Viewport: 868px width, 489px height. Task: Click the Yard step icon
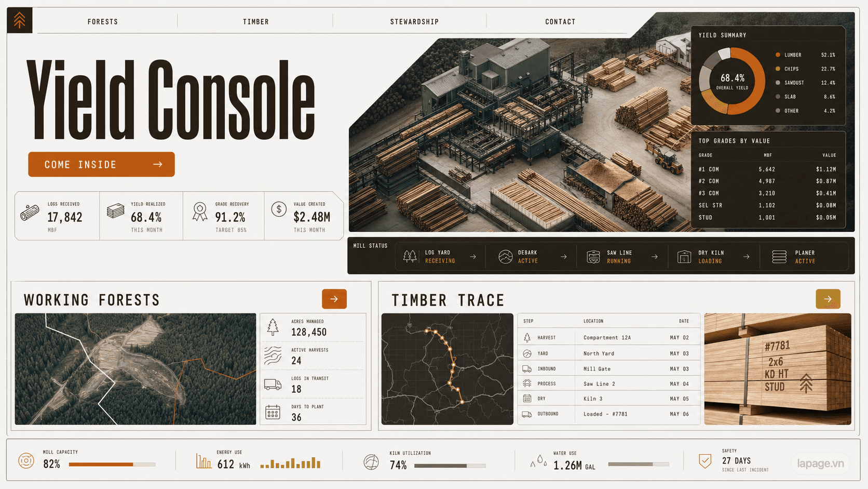(527, 353)
